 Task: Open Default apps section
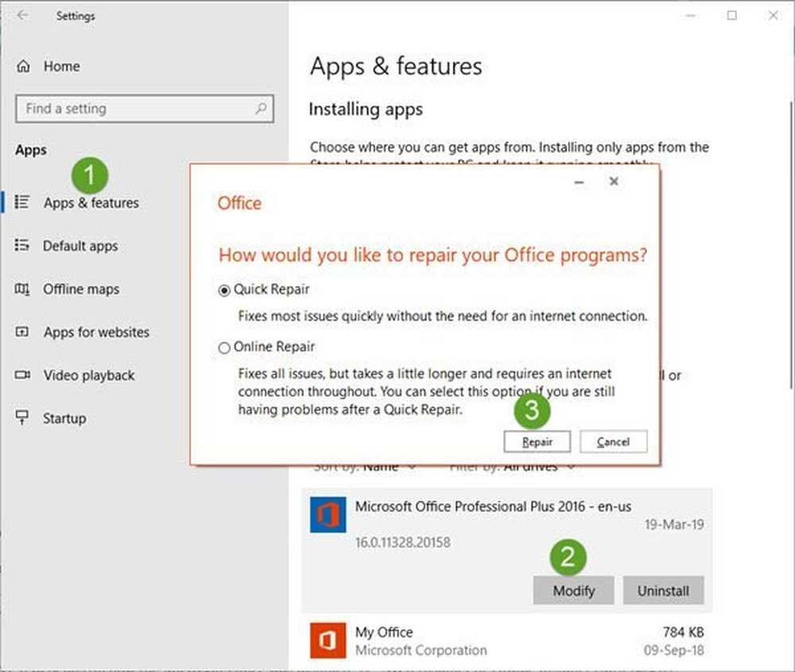(80, 246)
